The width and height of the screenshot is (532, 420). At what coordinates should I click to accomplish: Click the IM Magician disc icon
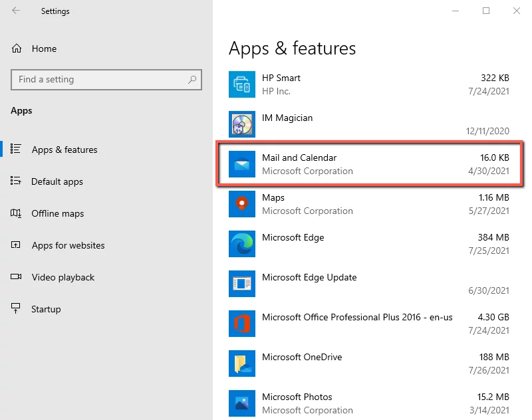[x=242, y=124]
